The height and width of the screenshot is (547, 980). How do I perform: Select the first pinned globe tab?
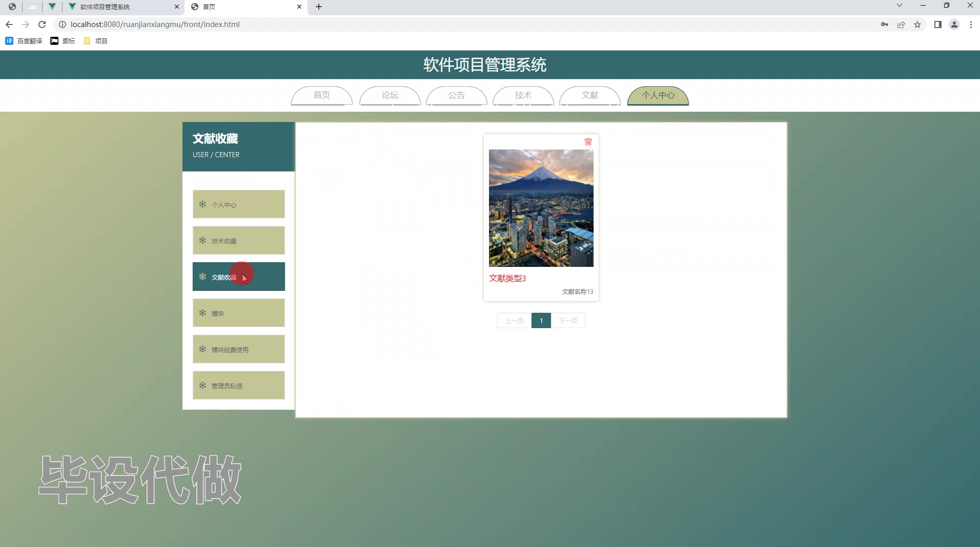12,7
